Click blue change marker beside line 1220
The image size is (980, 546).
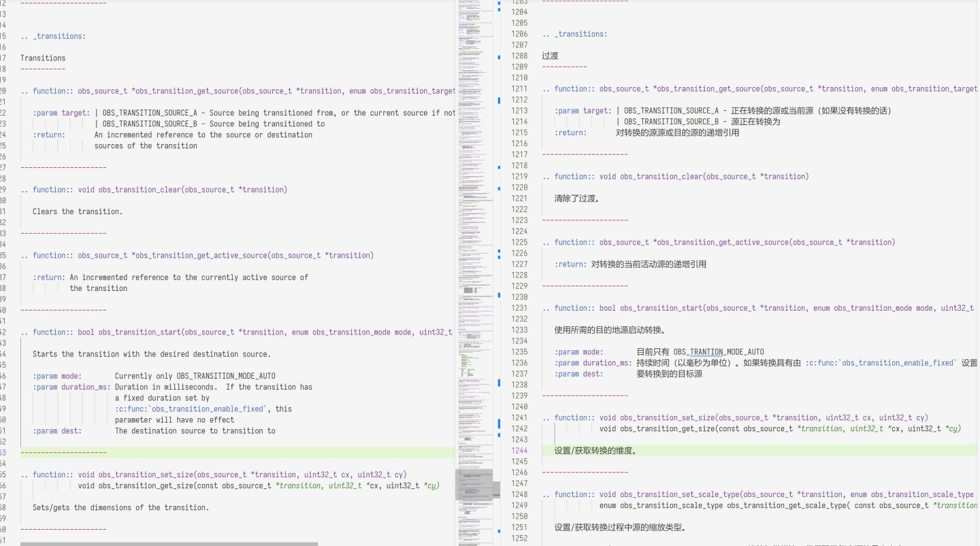[499, 187]
